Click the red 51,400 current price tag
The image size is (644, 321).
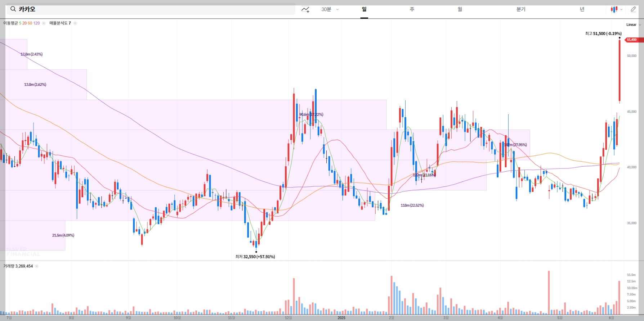tap(634, 40)
